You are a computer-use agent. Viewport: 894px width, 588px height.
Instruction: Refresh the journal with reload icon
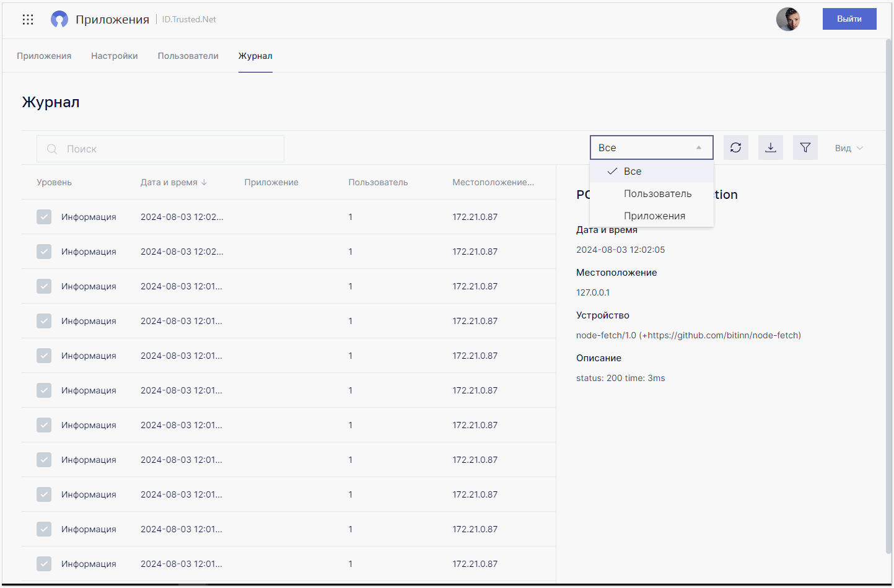[736, 147]
